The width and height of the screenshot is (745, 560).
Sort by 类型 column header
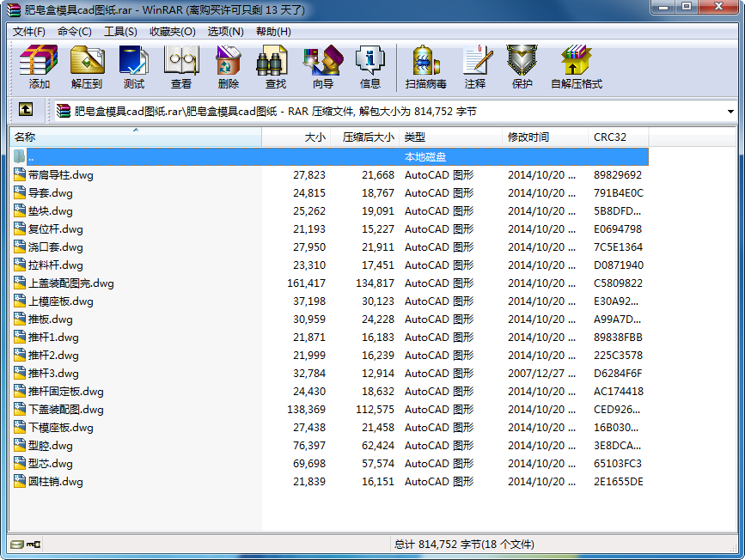point(451,137)
